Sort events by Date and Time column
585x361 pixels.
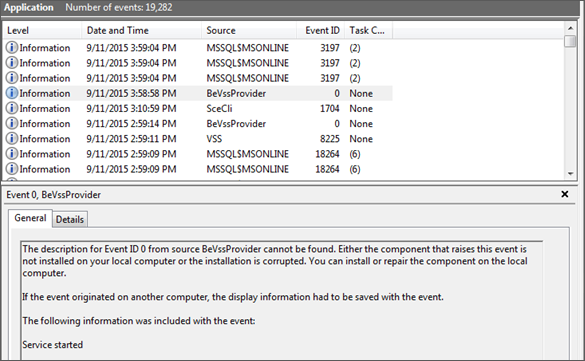point(141,31)
